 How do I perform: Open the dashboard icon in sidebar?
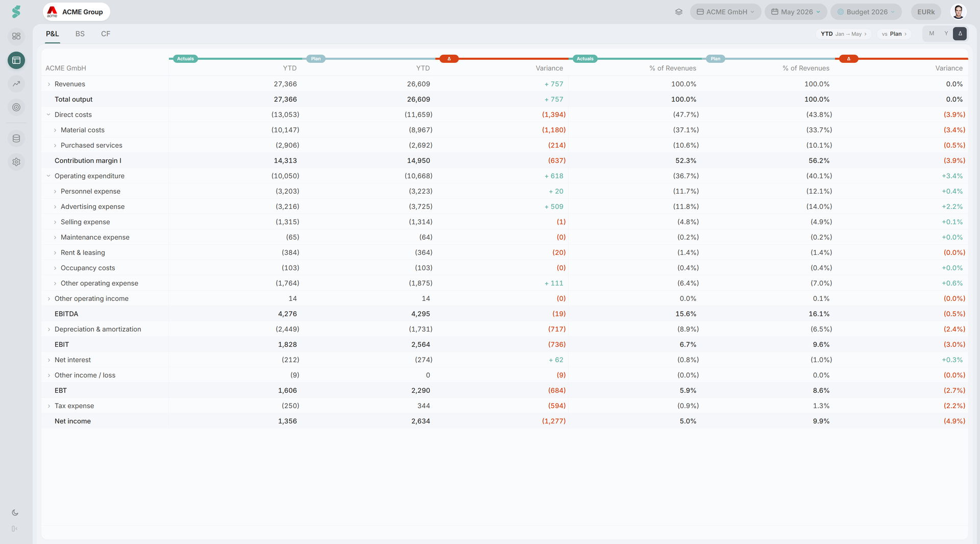click(16, 36)
